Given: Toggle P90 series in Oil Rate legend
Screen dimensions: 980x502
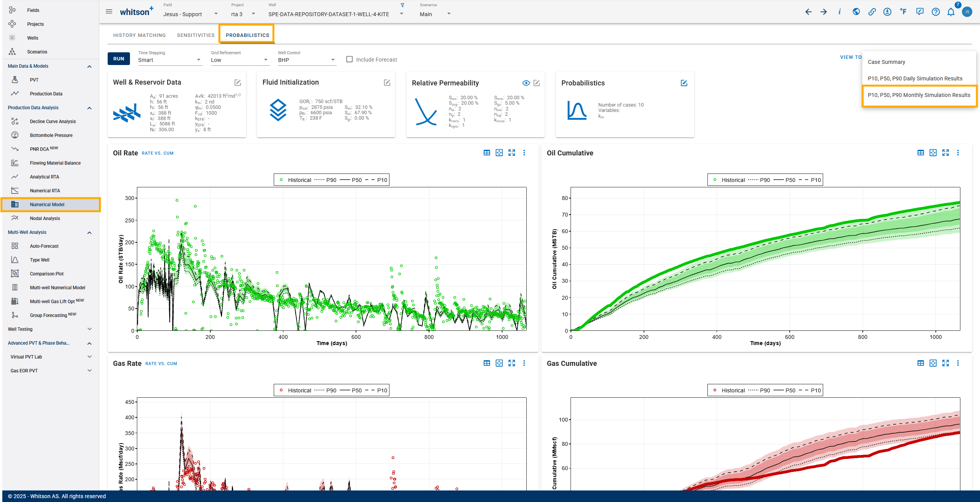Looking at the screenshot, I should coord(325,180).
